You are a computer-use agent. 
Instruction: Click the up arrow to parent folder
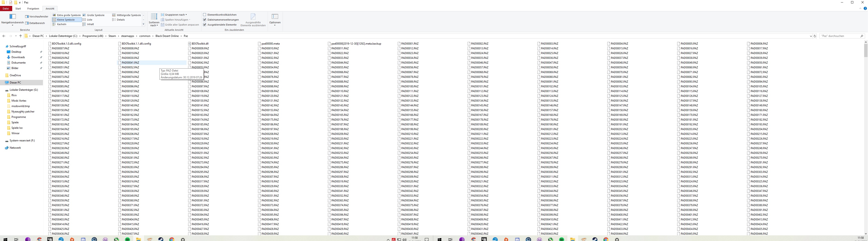tap(21, 36)
